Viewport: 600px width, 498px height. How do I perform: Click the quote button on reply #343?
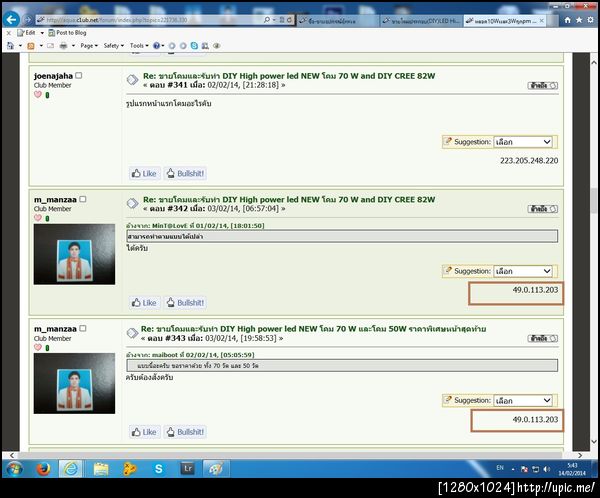coord(543,338)
